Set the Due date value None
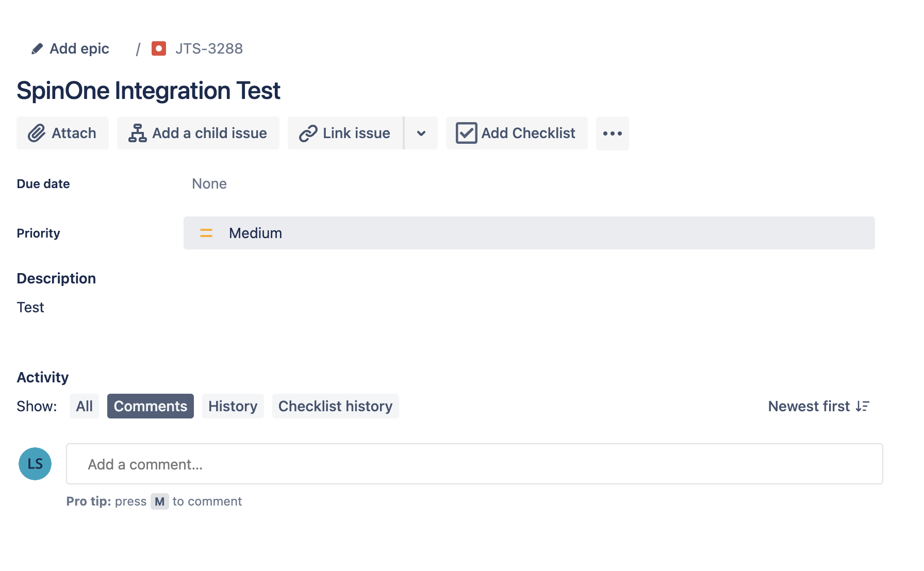This screenshot has height=571, width=924. 209,184
